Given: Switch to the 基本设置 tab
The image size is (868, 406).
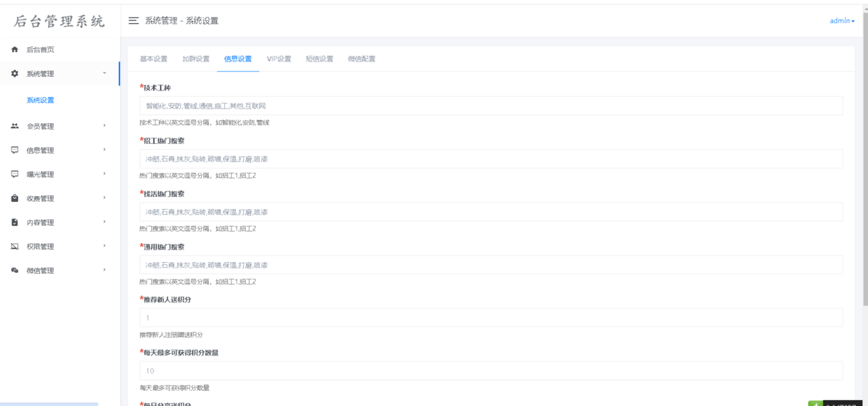Looking at the screenshot, I should [x=153, y=59].
